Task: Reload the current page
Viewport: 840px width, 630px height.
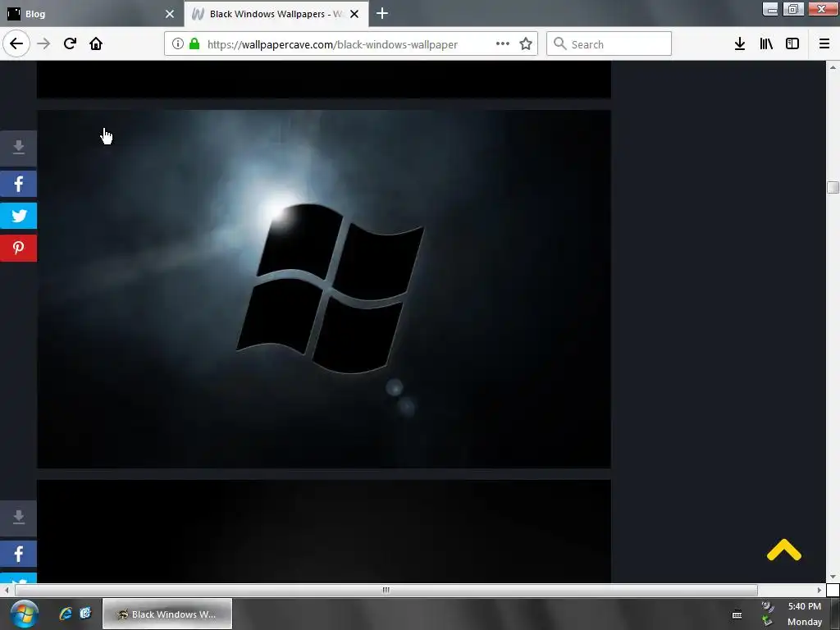Action: tap(70, 44)
